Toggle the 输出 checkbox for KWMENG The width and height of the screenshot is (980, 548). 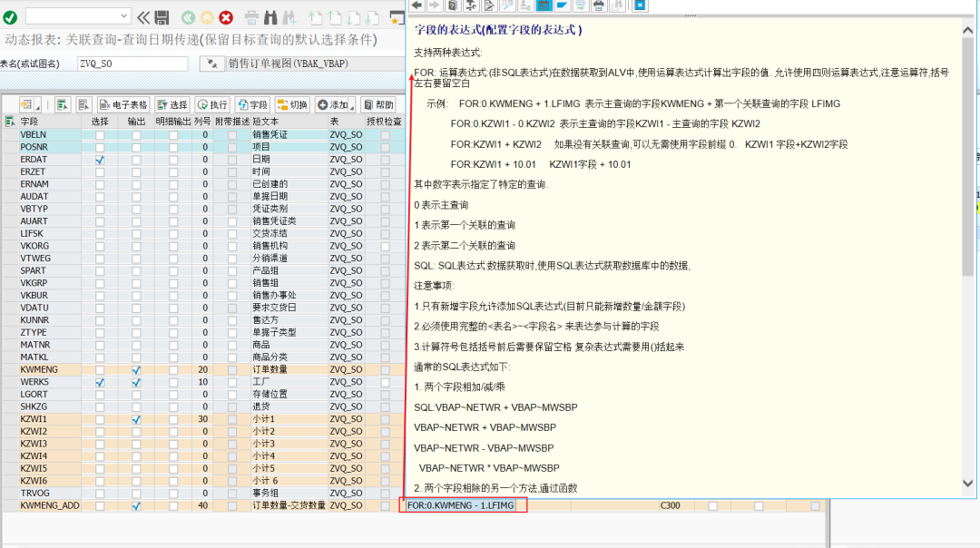click(x=136, y=370)
